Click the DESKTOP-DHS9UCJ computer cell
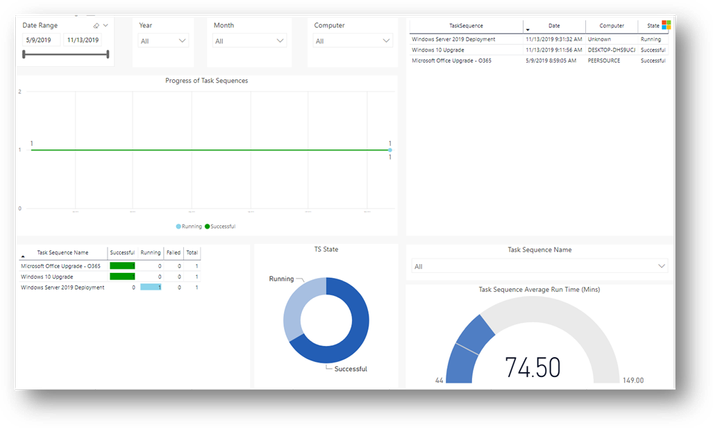Screen dimensions: 713x428 pyautogui.click(x=611, y=50)
